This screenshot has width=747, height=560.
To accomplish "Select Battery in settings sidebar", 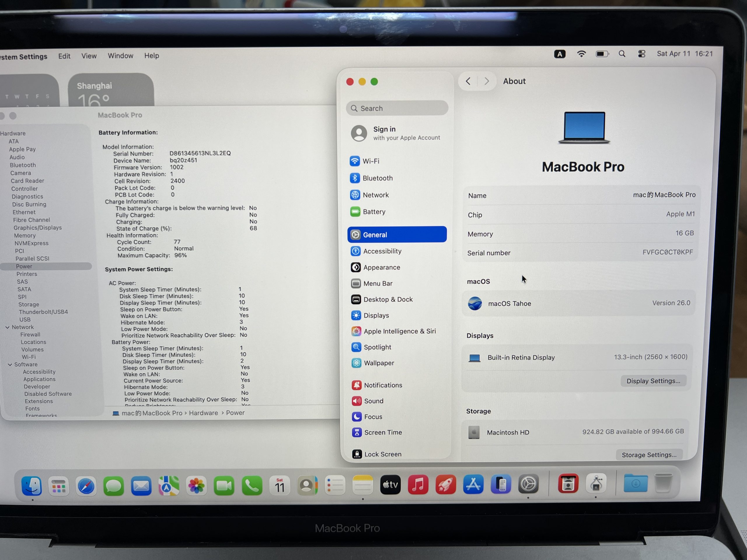I will [373, 212].
